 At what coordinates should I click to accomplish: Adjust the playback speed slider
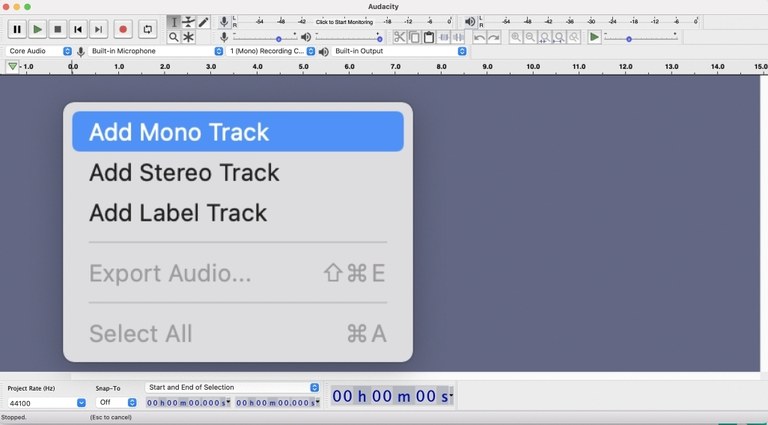641,38
